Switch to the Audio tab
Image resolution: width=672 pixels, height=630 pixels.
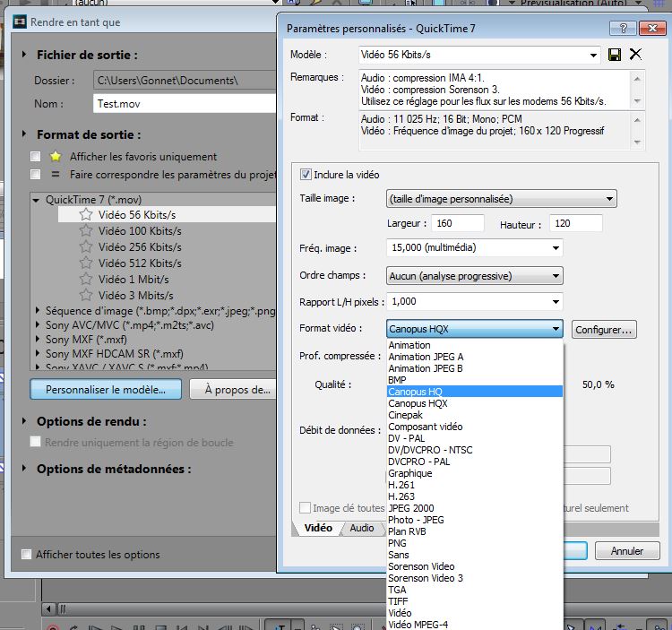362,528
